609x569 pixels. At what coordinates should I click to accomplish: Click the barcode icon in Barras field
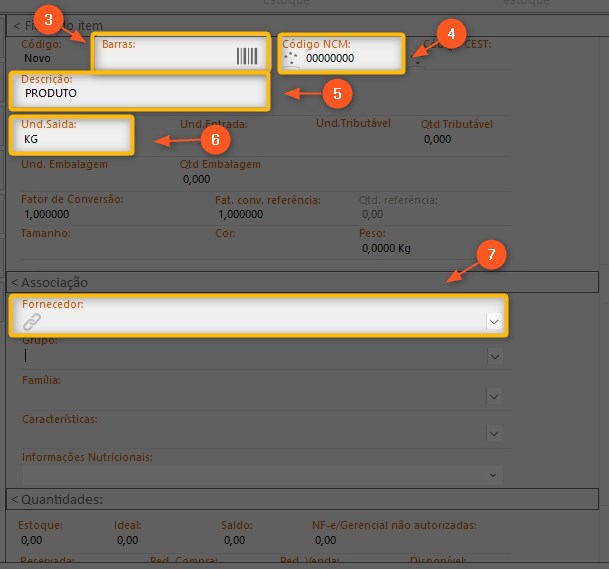pyautogui.click(x=246, y=57)
